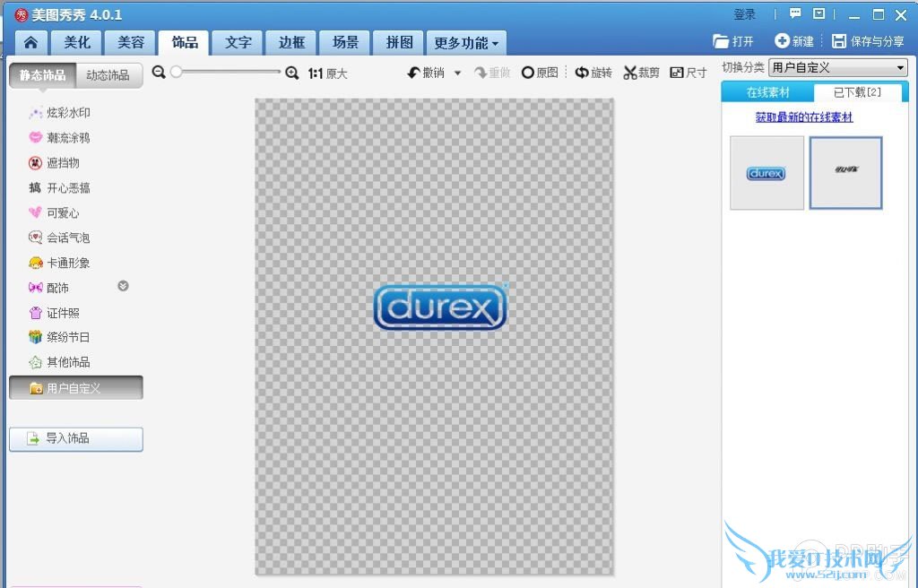The height and width of the screenshot is (588, 918).
Task: Select the 饰品 tab
Action: pos(185,42)
